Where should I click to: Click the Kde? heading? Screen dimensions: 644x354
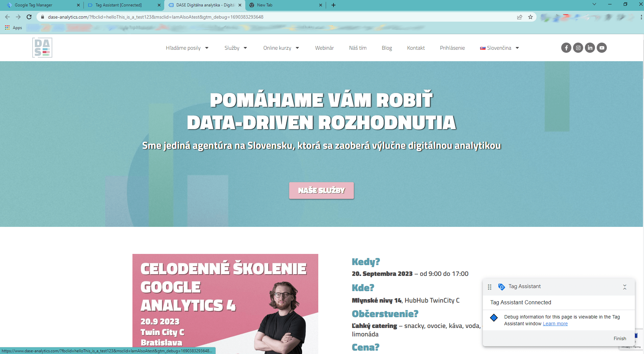pos(363,288)
